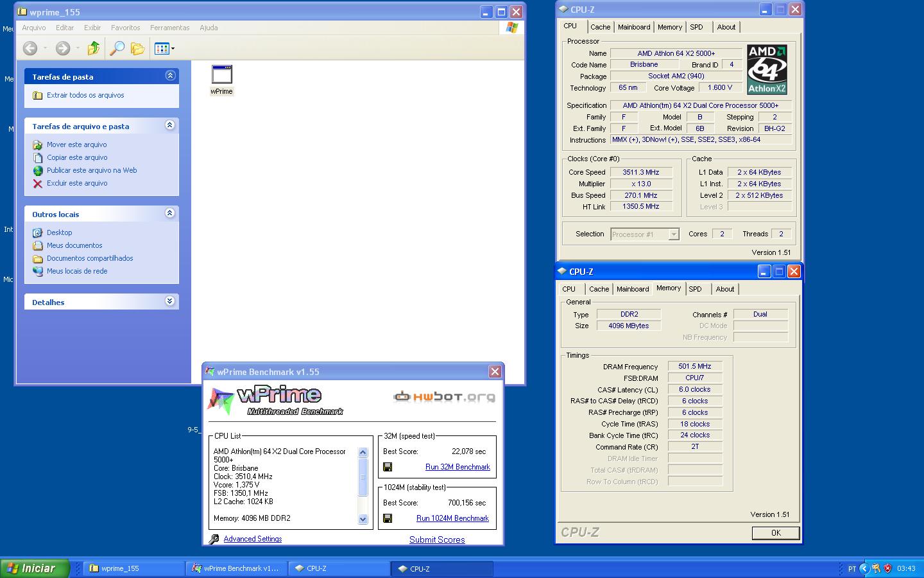
Task: Go up one folder level icon
Action: 94,48
